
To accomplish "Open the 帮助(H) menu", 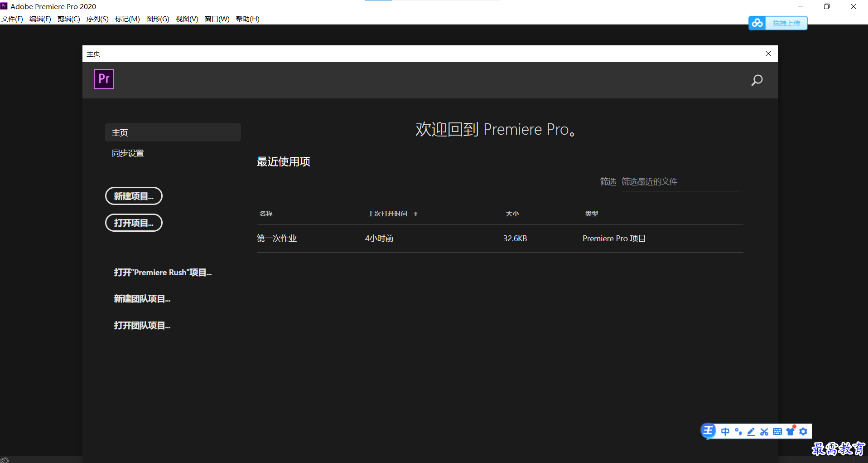I will 248,19.
